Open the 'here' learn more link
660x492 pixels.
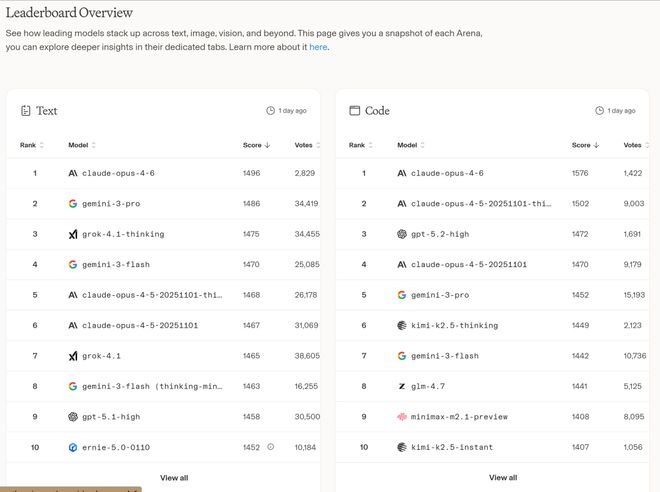click(318, 47)
